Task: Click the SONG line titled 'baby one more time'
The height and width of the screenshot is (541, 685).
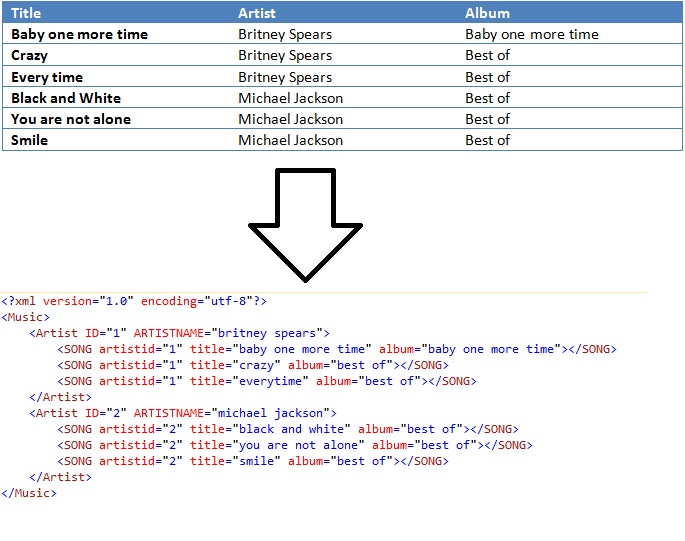Action: pos(336,349)
